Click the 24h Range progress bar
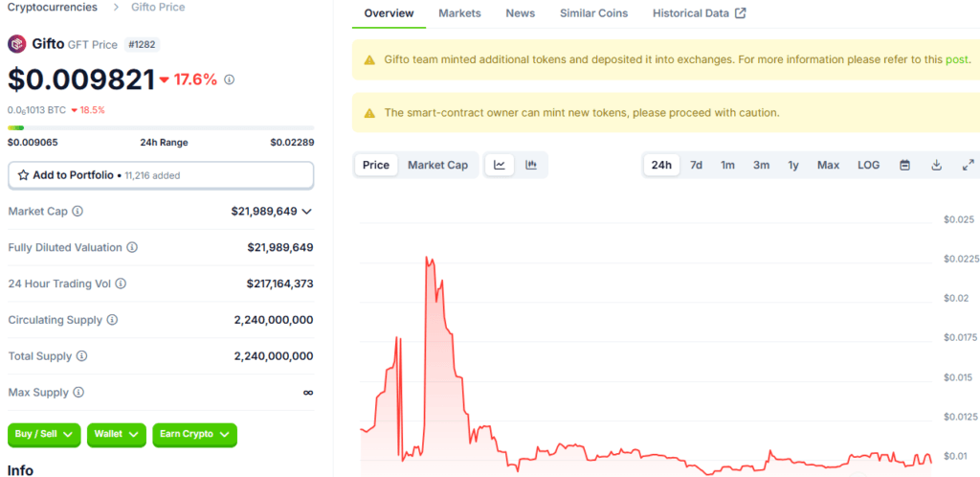This screenshot has height=477, width=980. (x=161, y=127)
